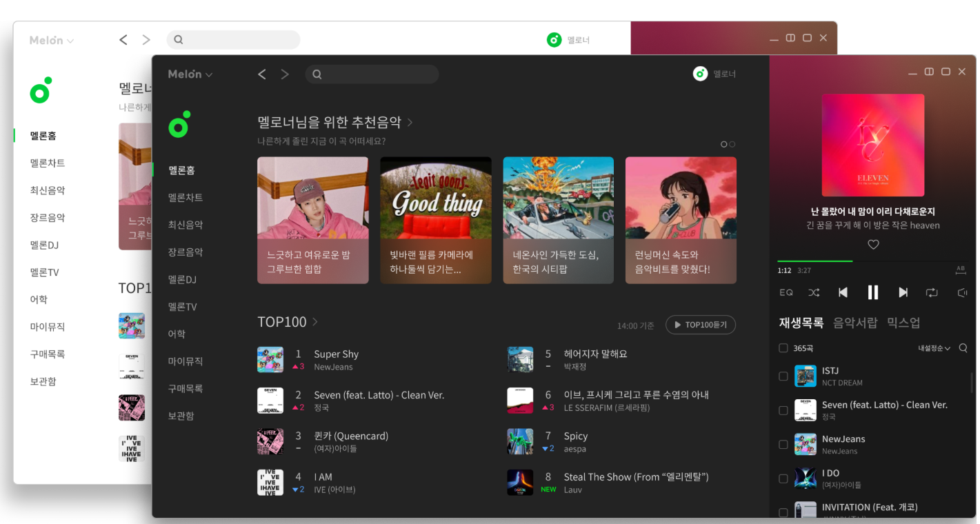The width and height of the screenshot is (980, 524).
Task: Go back in the light window
Action: (x=123, y=40)
